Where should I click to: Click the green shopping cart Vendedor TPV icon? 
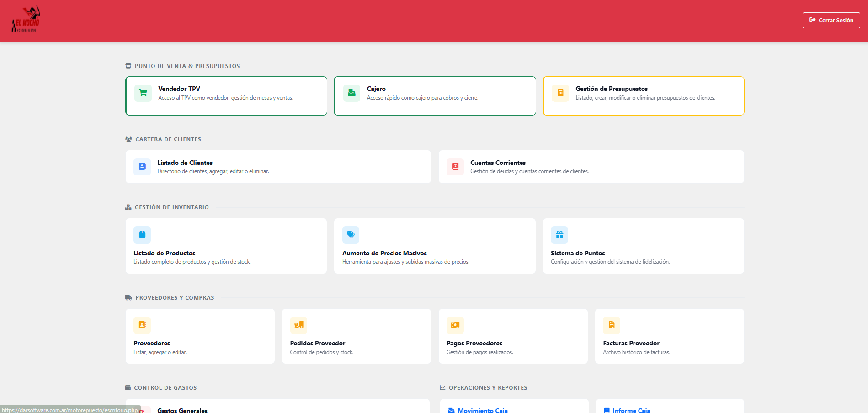click(x=143, y=93)
